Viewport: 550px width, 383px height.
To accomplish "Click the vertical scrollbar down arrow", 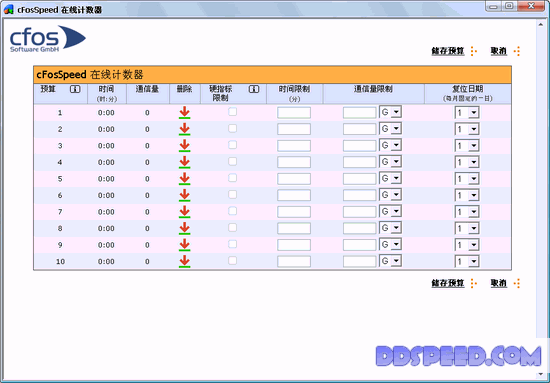I will 541,375.
